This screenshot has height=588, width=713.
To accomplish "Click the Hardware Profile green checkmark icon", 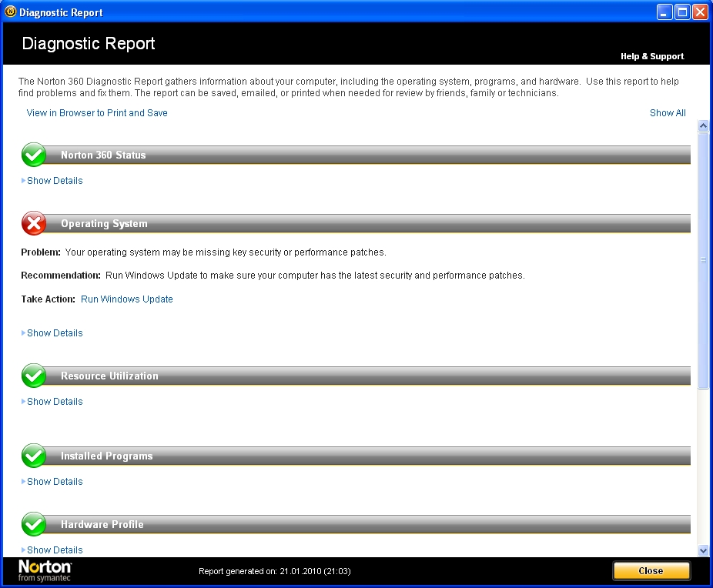I will point(34,524).
